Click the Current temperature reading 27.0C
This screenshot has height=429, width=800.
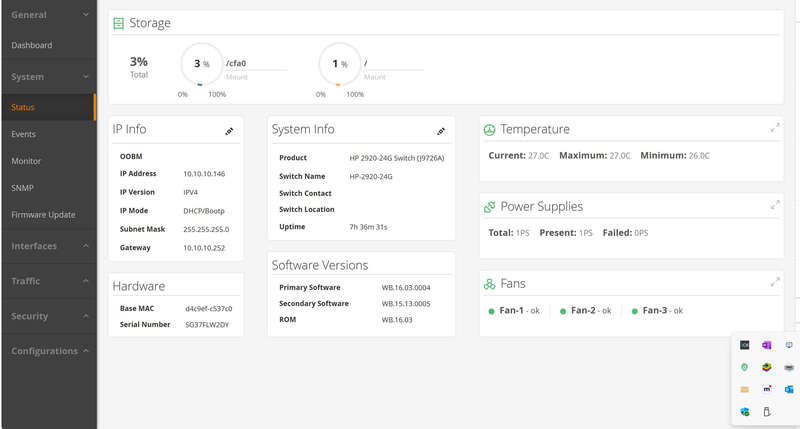point(538,156)
